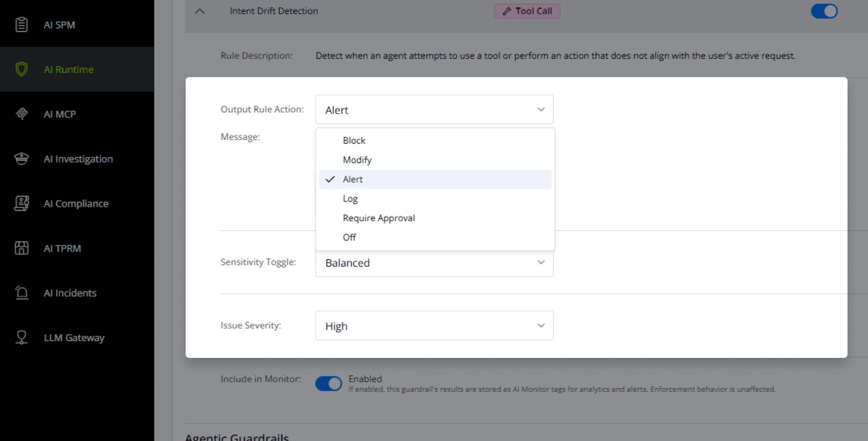Click the AI Incidents siren icon
The image size is (868, 441).
point(21,292)
